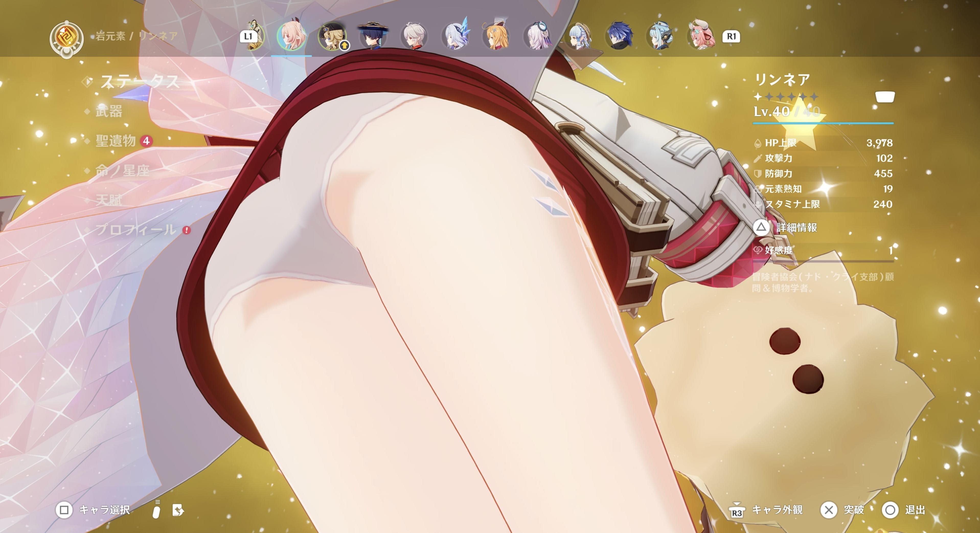
Task: Open the 天賦 talents menu
Action: click(109, 200)
